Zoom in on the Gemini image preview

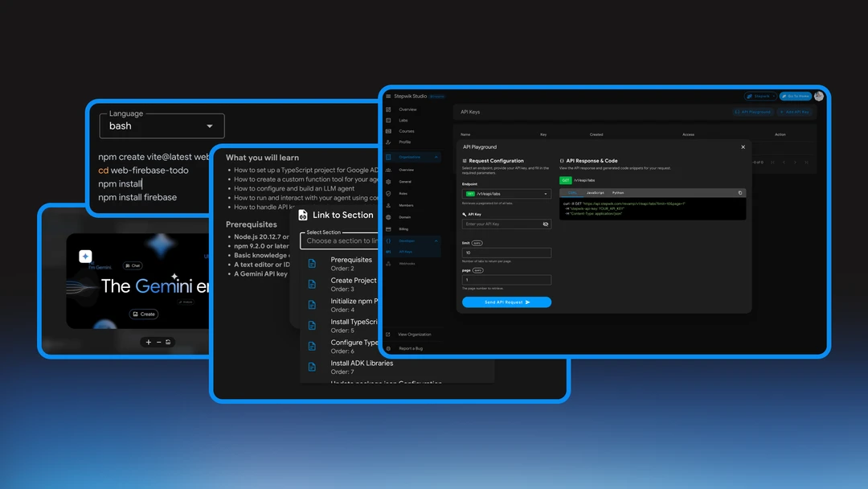coord(149,342)
